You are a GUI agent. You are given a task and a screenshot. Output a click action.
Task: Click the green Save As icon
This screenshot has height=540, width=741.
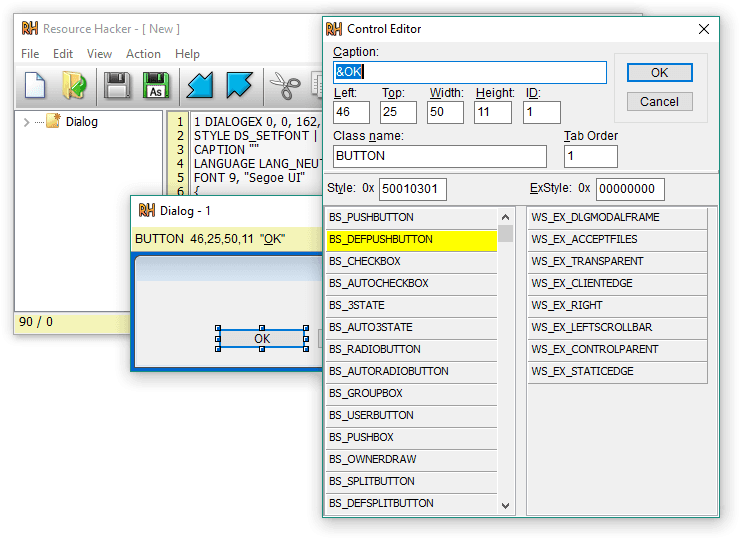(156, 86)
